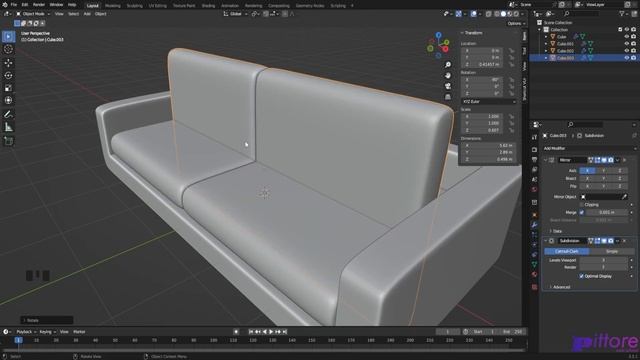Collapse the Transform panel header
The width and height of the screenshot is (640, 360).
[x=472, y=33]
